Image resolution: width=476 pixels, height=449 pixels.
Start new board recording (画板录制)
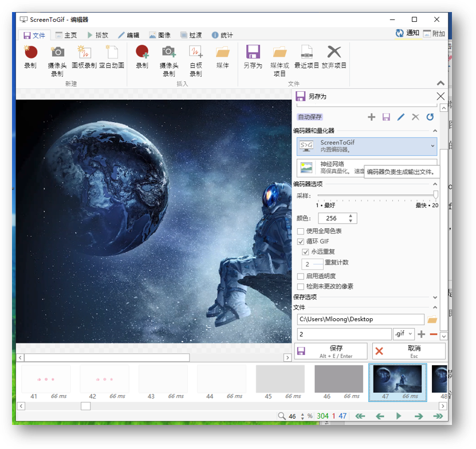click(84, 57)
